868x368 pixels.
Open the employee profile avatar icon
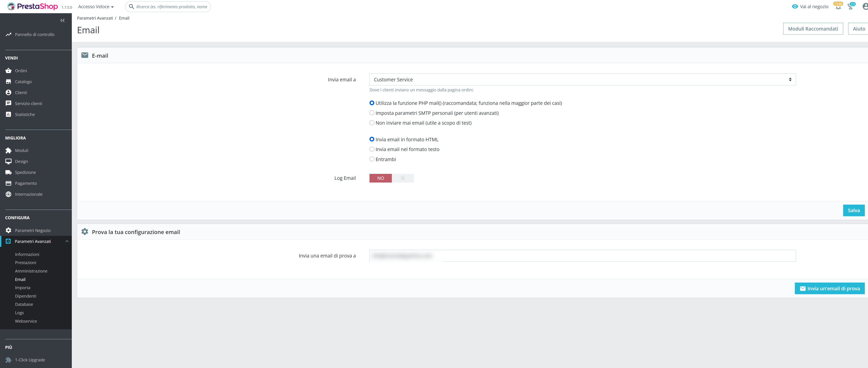click(x=865, y=6)
